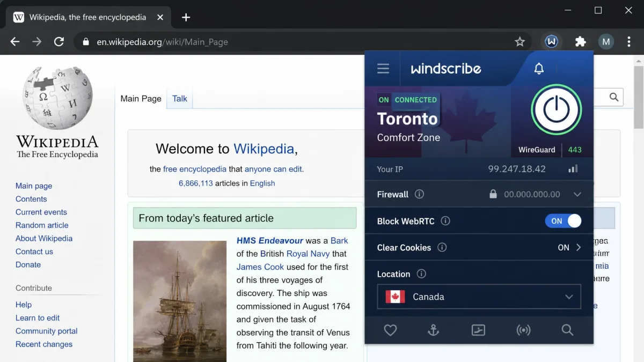Open the anchor tab in Windscribe
Viewport: 644px width, 362px height.
pos(434,330)
